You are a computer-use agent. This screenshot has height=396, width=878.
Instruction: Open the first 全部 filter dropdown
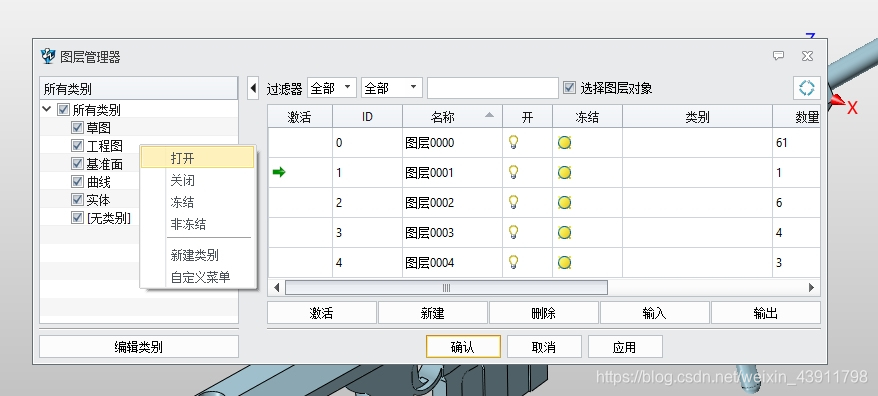tap(331, 88)
